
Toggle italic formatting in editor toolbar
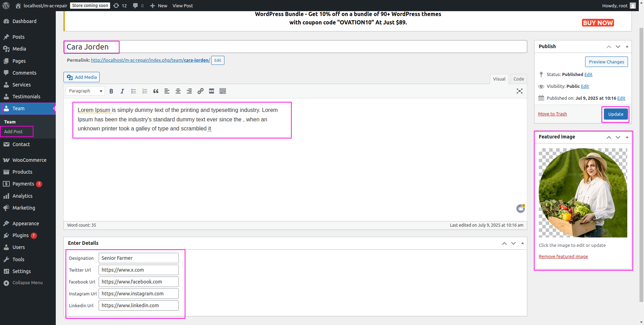(122, 91)
